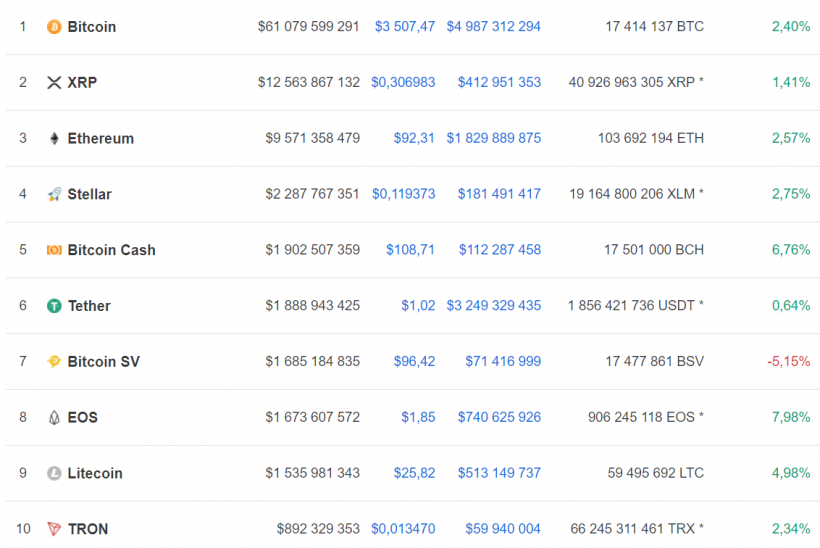Click TRON change 2,34%
820x548 pixels.
pyautogui.click(x=791, y=529)
